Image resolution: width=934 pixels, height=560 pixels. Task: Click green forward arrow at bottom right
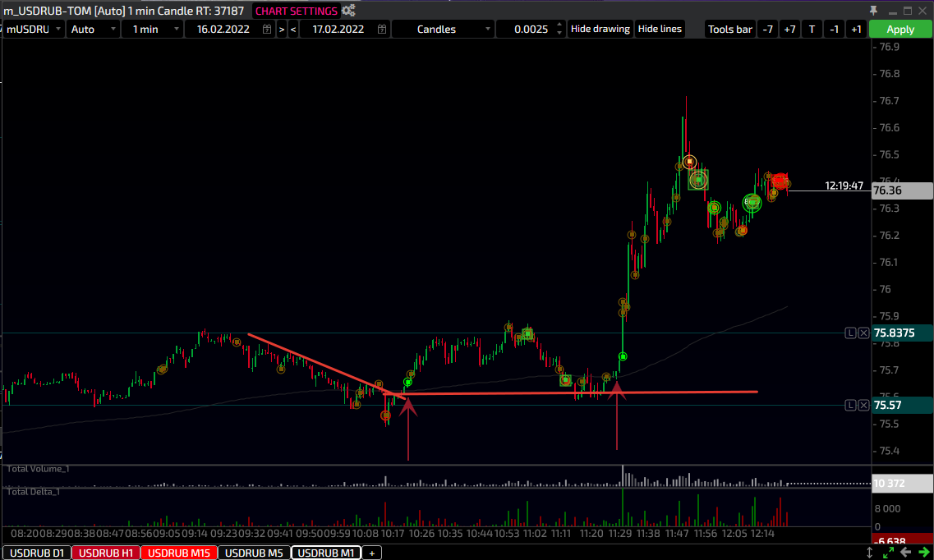923,553
